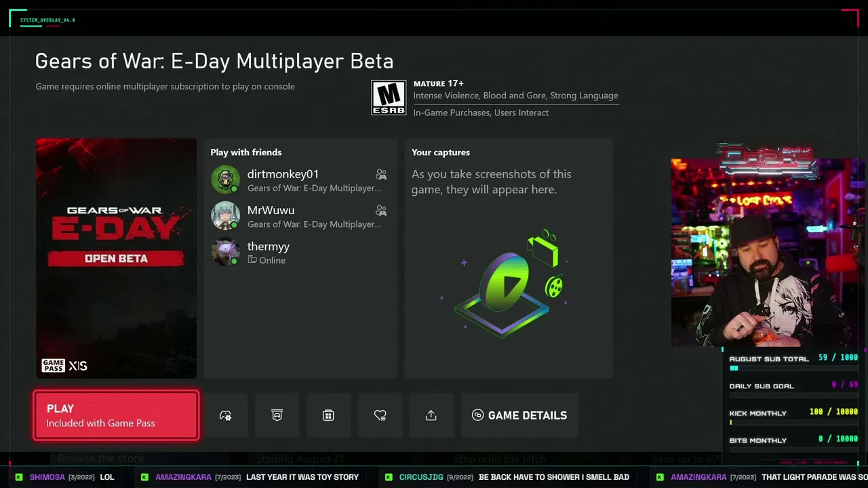Screen dimensions: 868x488
Task: Click the ESRB Mature rating icon
Action: [x=389, y=98]
